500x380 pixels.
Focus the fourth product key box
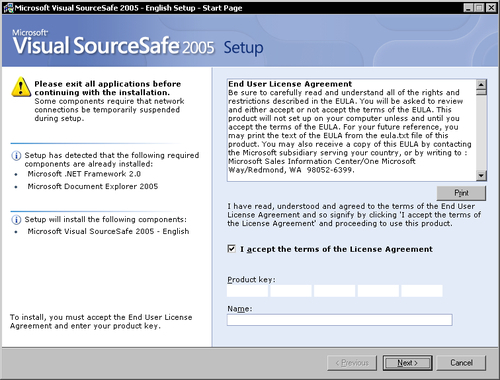pos(378,291)
